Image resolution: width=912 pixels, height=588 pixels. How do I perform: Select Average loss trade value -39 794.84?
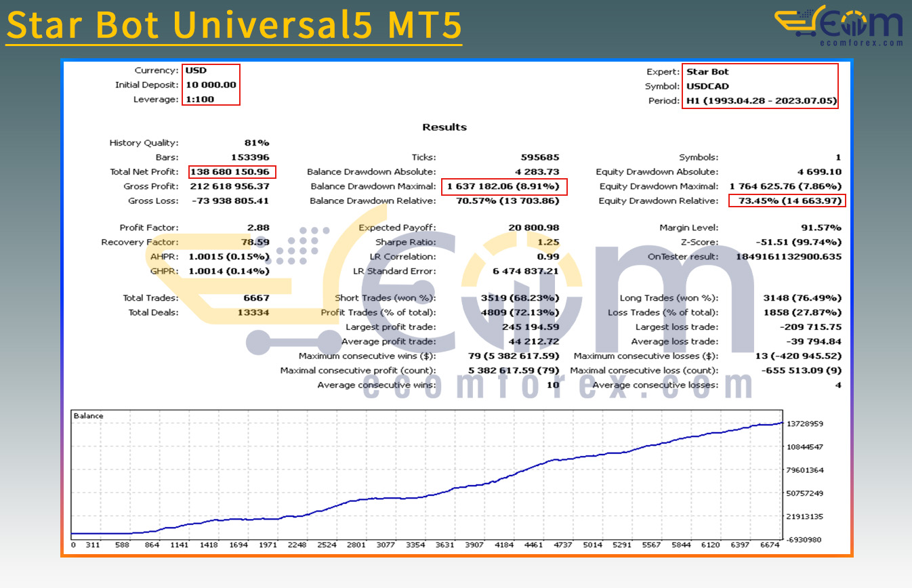click(815, 342)
